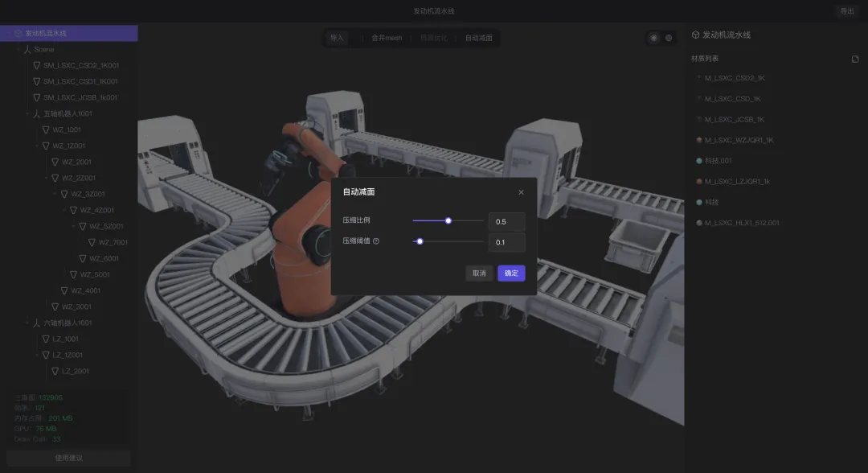
Task: Click 合并mesh in the top toolbar
Action: coord(387,38)
